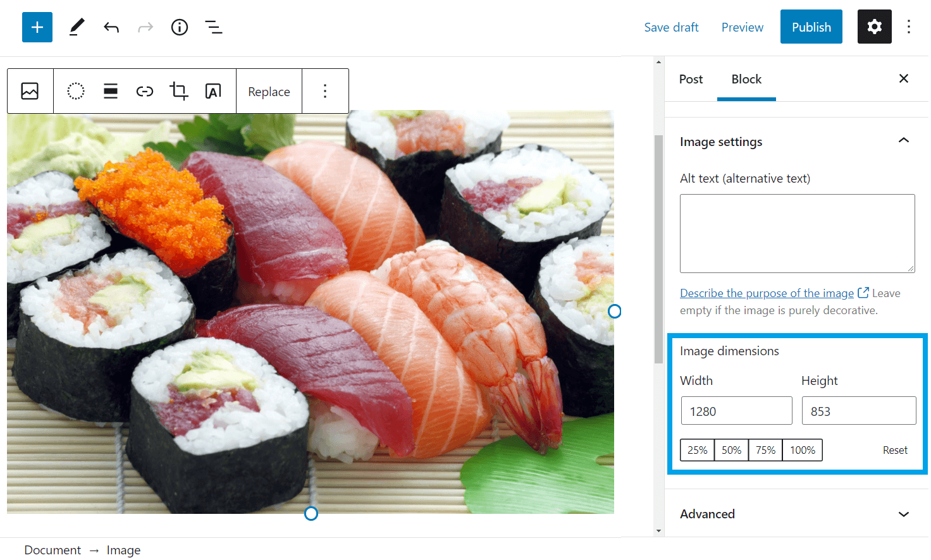Open the list view outline

[x=214, y=27]
